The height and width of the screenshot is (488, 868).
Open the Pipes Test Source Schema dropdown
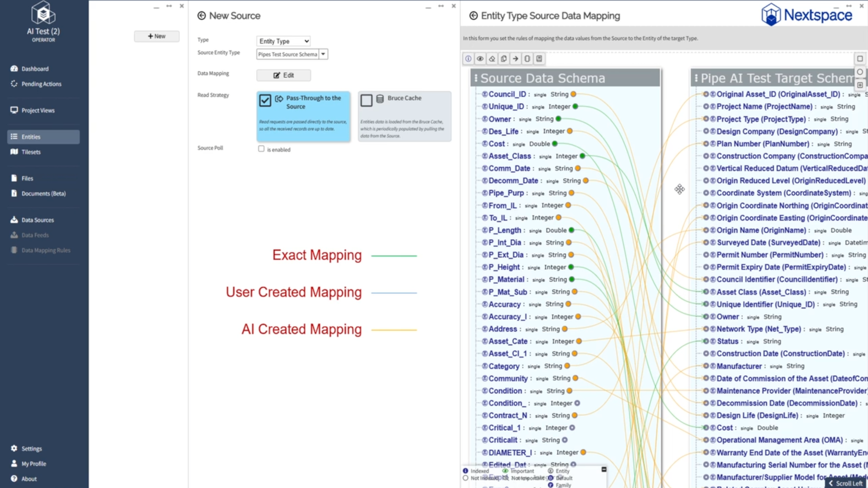(x=323, y=54)
